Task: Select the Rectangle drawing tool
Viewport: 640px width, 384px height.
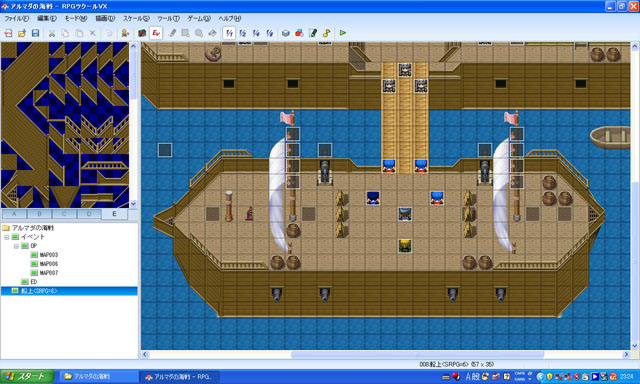Action: tap(185, 33)
